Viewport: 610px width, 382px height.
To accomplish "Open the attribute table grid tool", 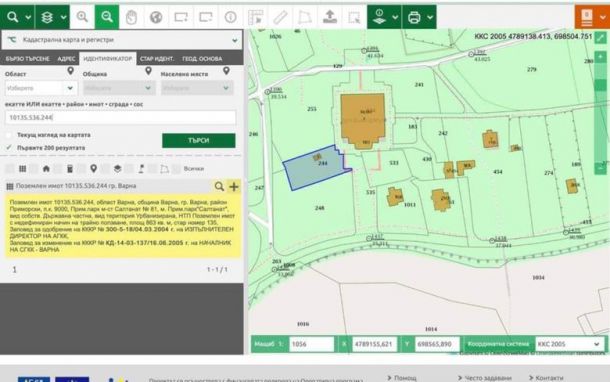I will pyautogui.click(x=255, y=18).
